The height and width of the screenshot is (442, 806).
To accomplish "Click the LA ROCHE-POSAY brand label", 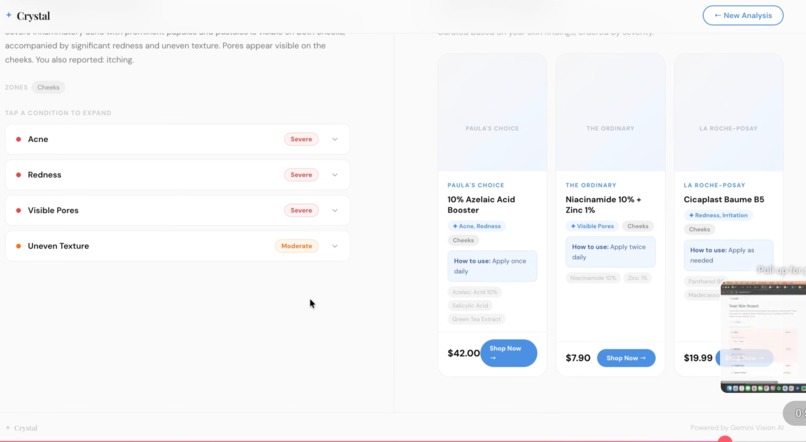I will tap(714, 185).
